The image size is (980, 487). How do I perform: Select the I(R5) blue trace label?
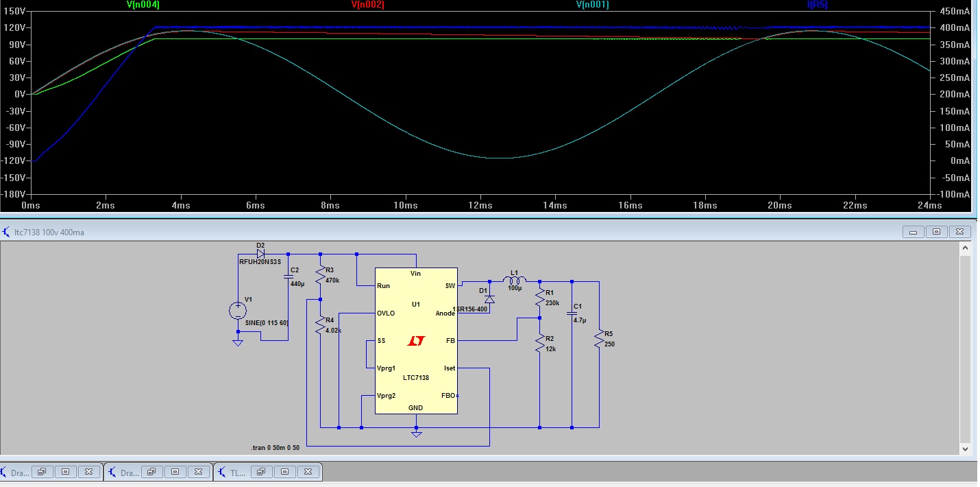818,4
